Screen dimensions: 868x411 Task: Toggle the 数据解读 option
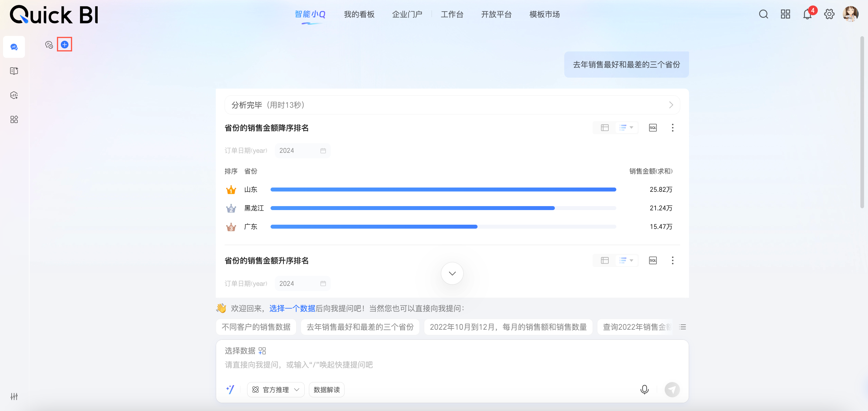click(x=326, y=389)
